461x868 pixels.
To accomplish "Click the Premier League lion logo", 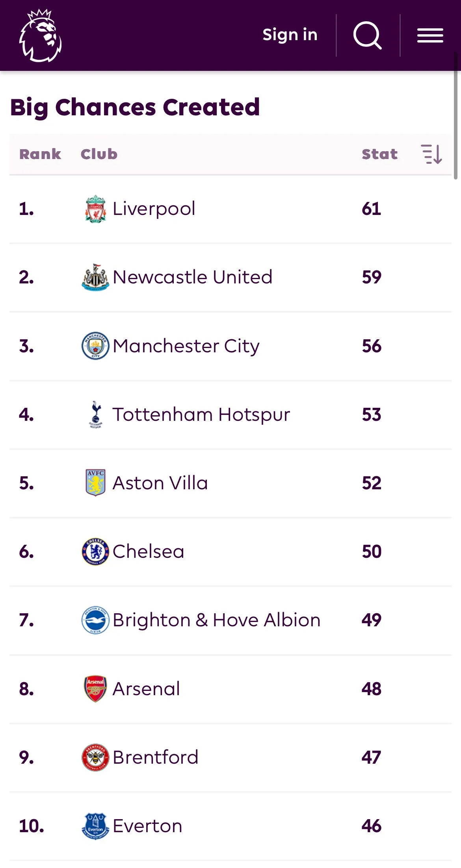I will coord(40,35).
